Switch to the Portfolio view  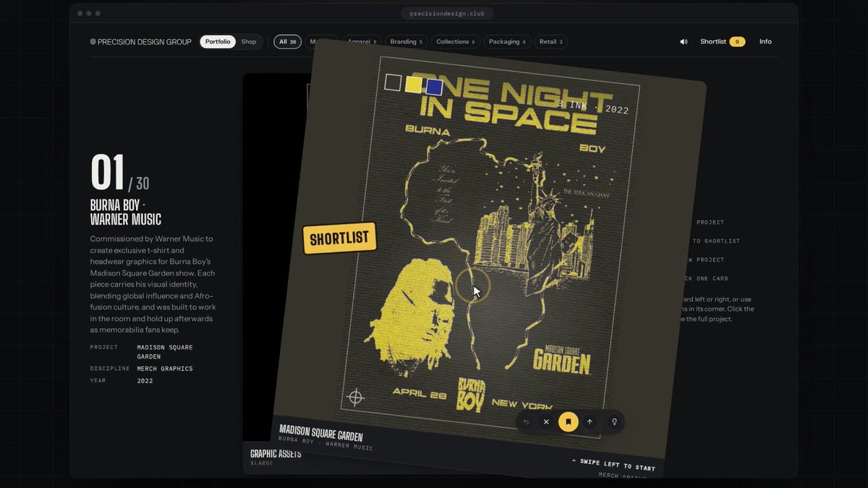(218, 42)
